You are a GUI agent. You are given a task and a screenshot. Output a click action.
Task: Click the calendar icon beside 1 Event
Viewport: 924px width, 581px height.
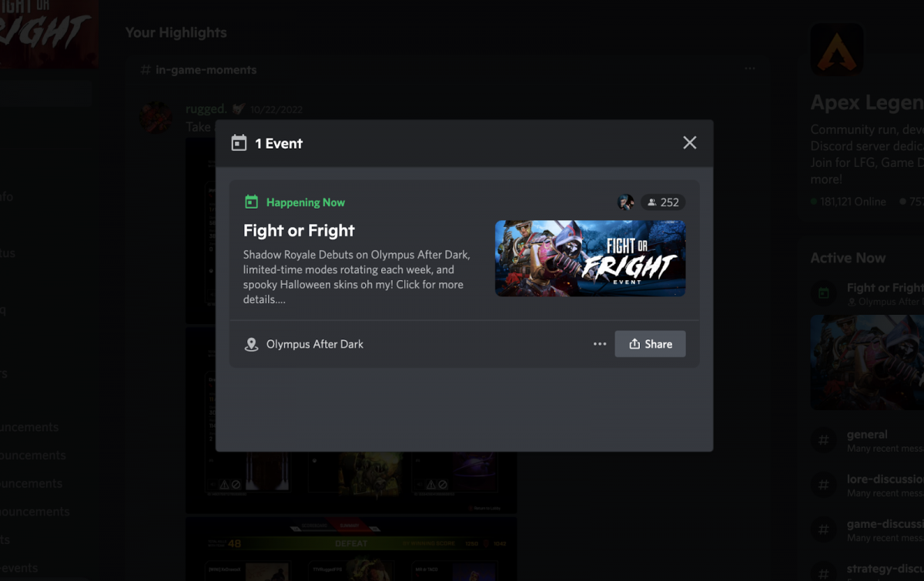239,143
